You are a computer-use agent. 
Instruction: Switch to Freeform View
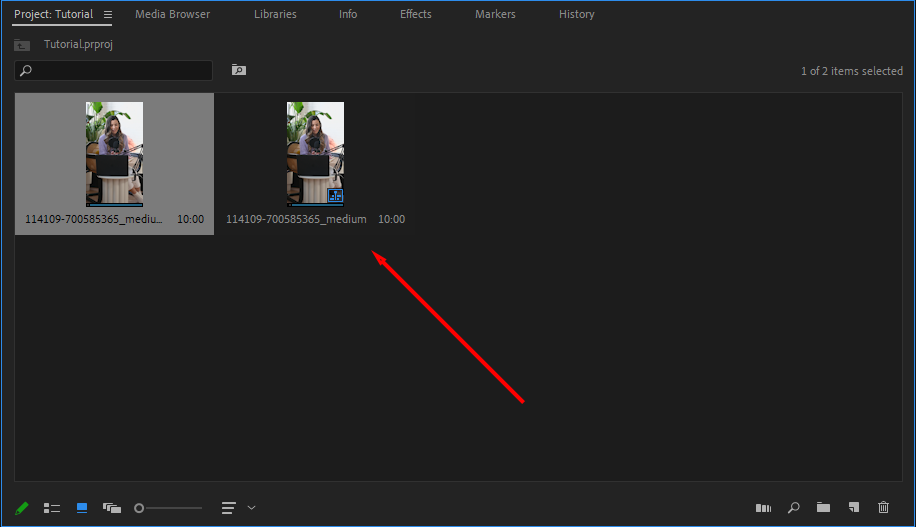coord(112,508)
